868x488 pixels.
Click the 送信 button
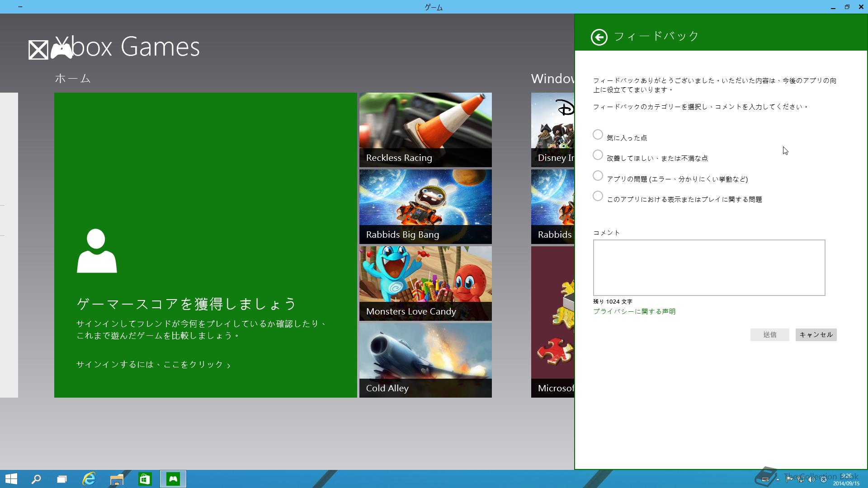[x=769, y=335]
